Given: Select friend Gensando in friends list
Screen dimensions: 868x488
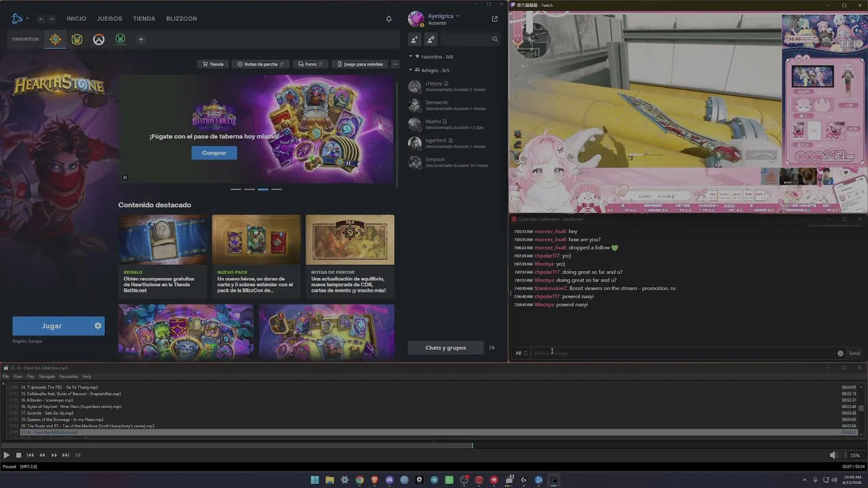Looking at the screenshot, I should pos(455,105).
